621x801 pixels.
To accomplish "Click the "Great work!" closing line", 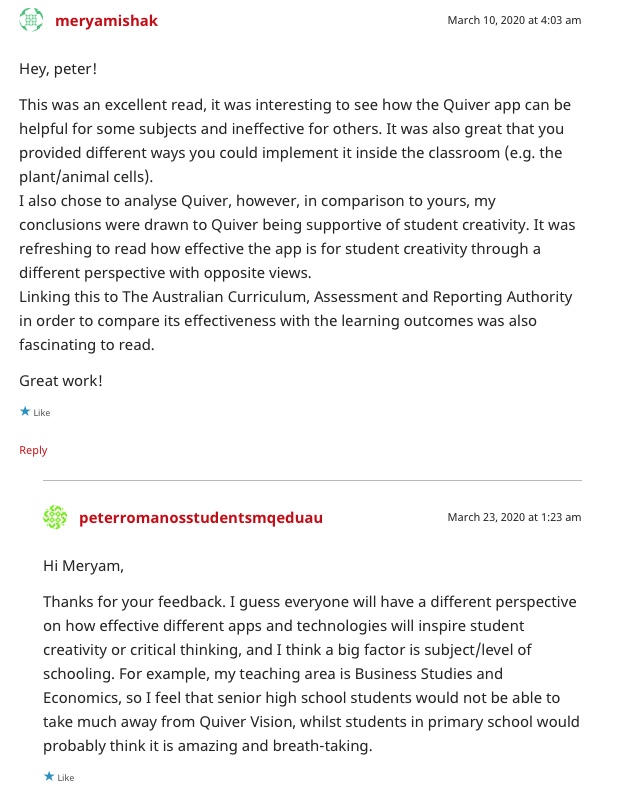I will (x=61, y=380).
